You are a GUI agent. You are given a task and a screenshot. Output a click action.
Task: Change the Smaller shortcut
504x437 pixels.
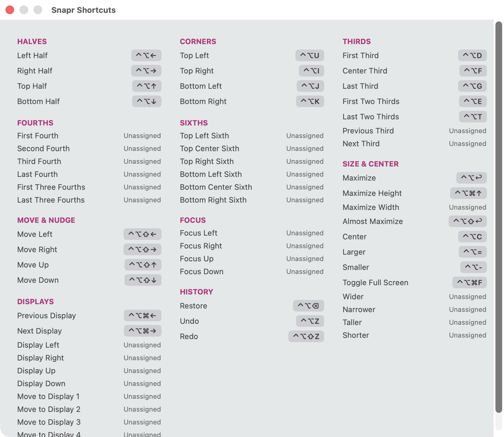point(473,267)
